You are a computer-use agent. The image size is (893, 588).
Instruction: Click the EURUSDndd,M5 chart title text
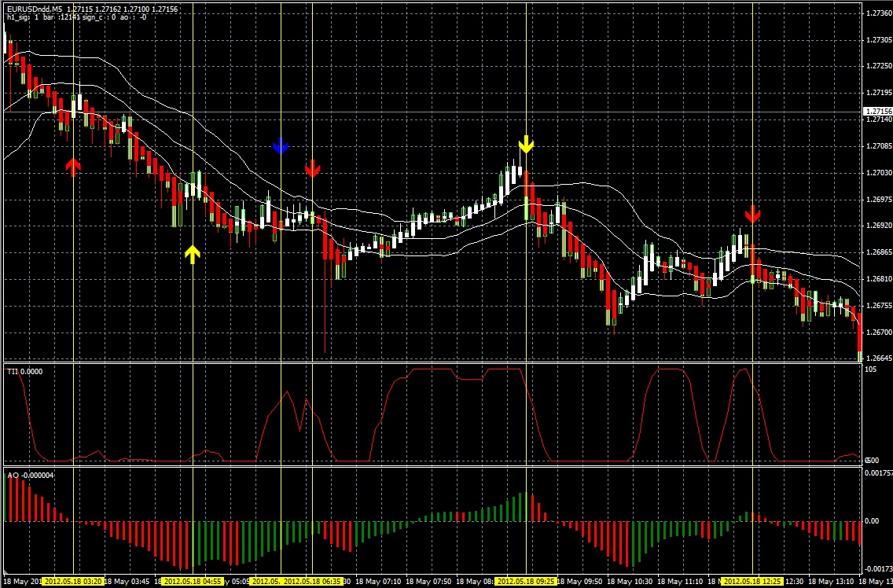coord(34,9)
